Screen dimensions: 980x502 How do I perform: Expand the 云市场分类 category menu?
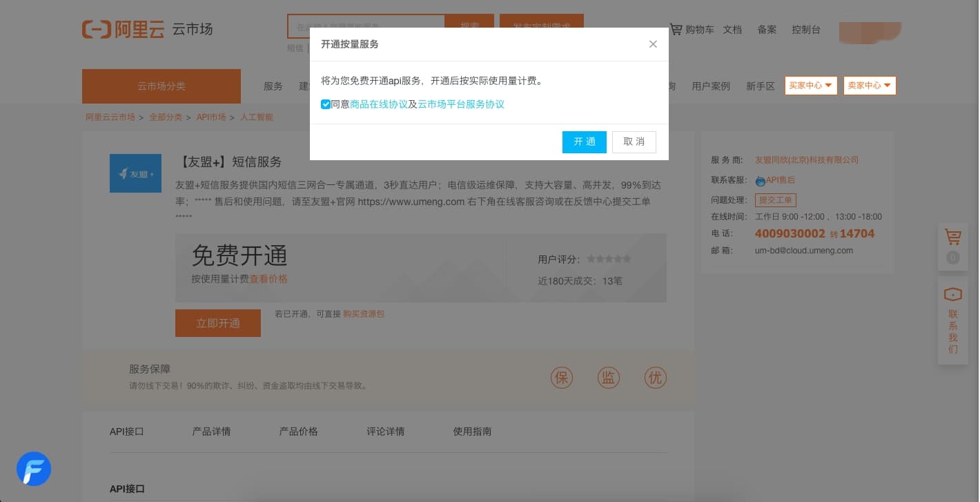[x=161, y=86]
